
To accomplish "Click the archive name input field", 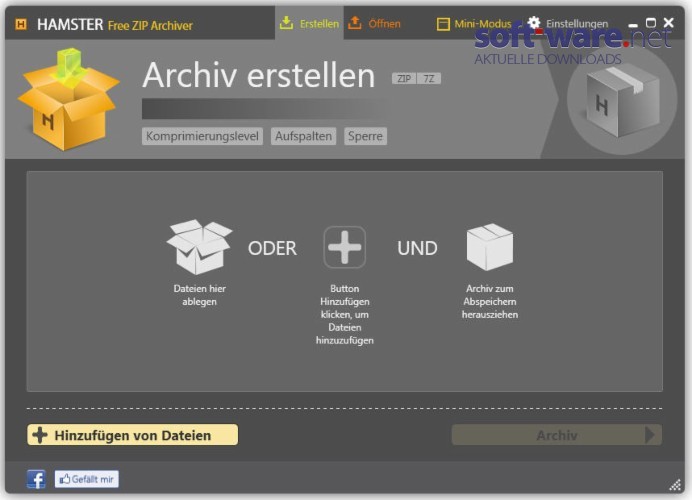I will tap(265, 109).
